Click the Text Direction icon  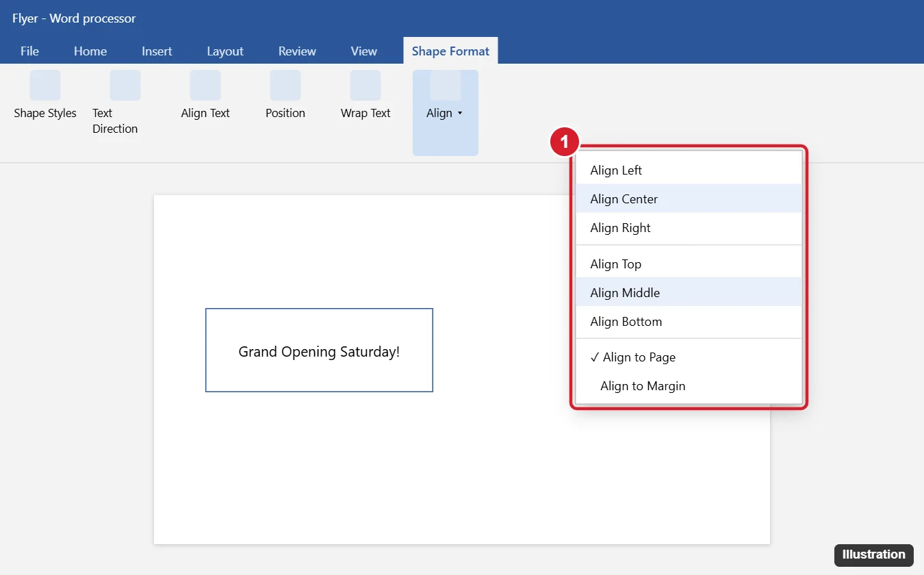pyautogui.click(x=125, y=85)
